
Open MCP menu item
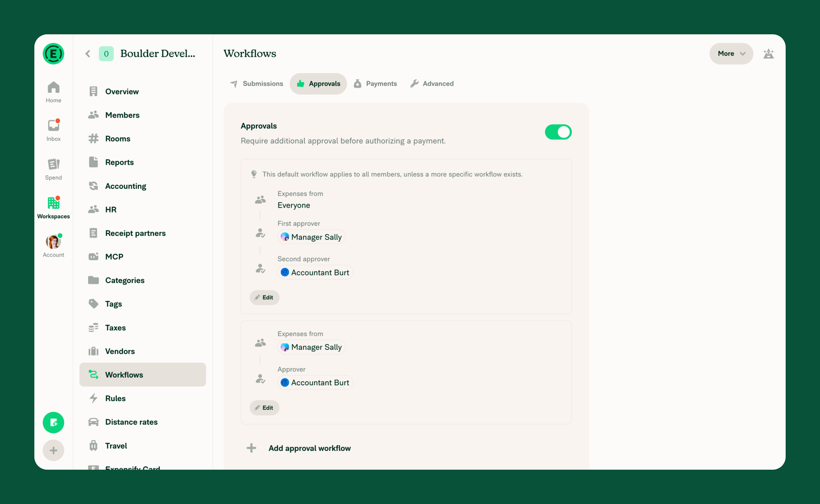tap(142, 257)
